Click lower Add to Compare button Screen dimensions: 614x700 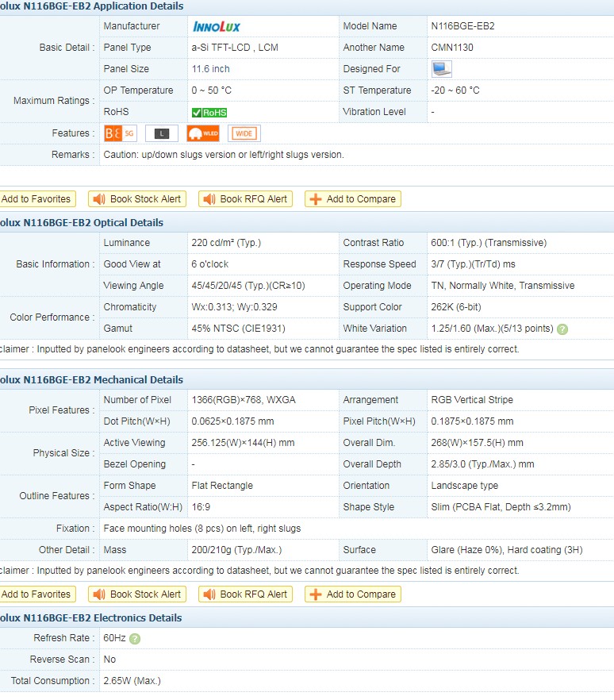(x=353, y=594)
